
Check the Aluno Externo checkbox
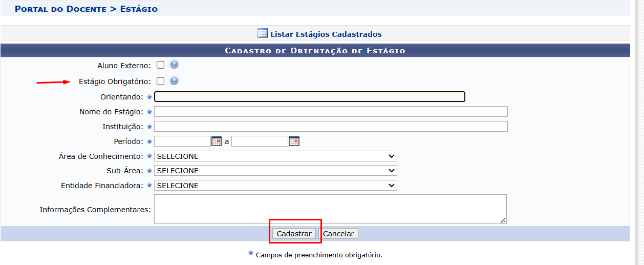click(x=160, y=65)
